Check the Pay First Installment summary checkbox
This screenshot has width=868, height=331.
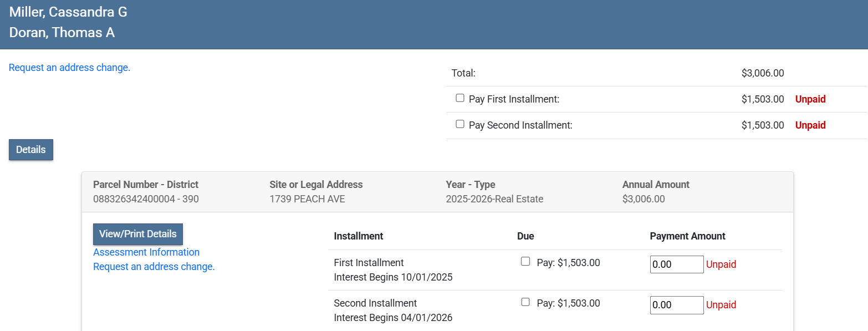click(459, 98)
